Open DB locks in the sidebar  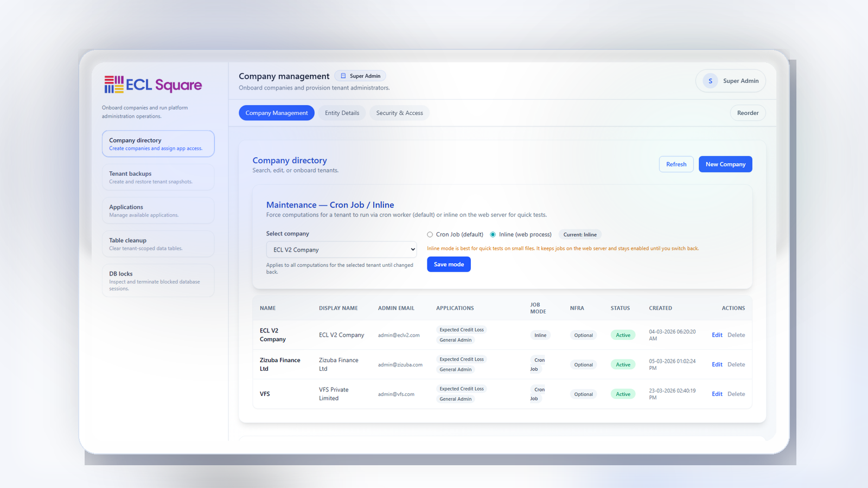(158, 280)
